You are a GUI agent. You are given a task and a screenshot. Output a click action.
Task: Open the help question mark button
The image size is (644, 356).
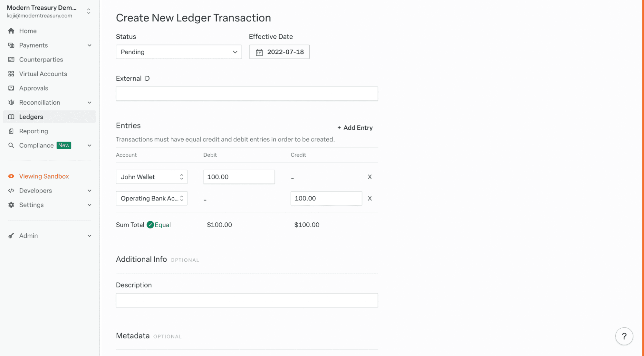pyautogui.click(x=624, y=336)
